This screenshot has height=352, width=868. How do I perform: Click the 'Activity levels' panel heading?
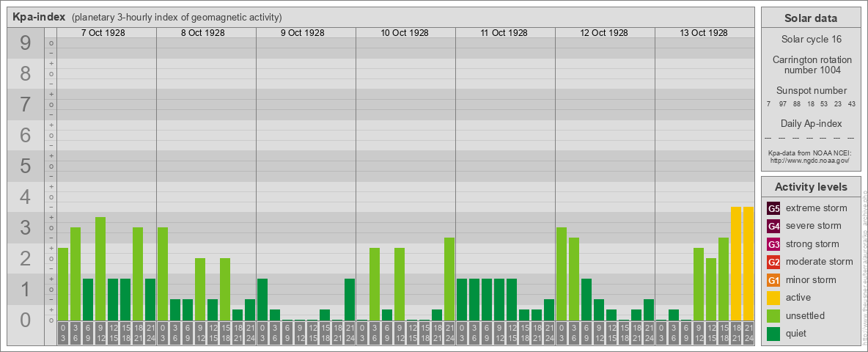811,187
